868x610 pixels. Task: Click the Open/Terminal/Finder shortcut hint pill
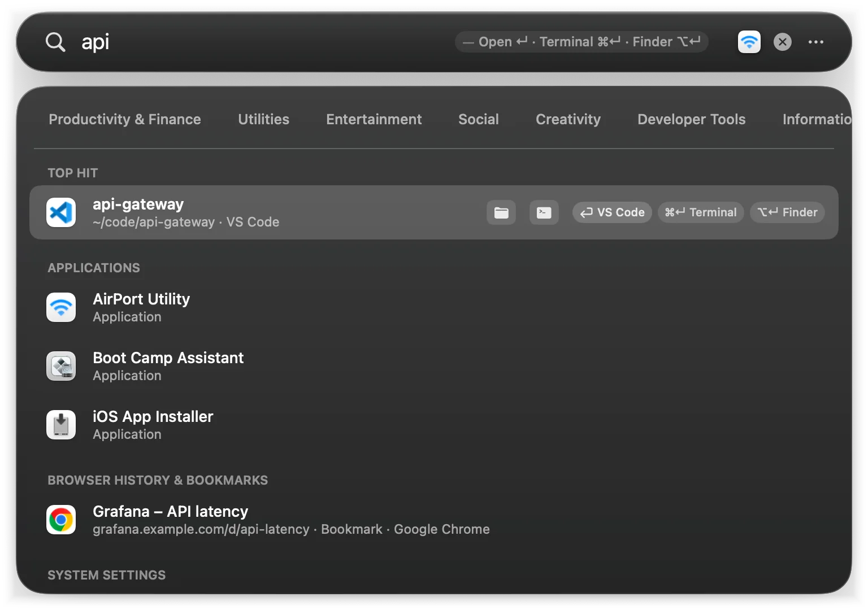pyautogui.click(x=581, y=42)
